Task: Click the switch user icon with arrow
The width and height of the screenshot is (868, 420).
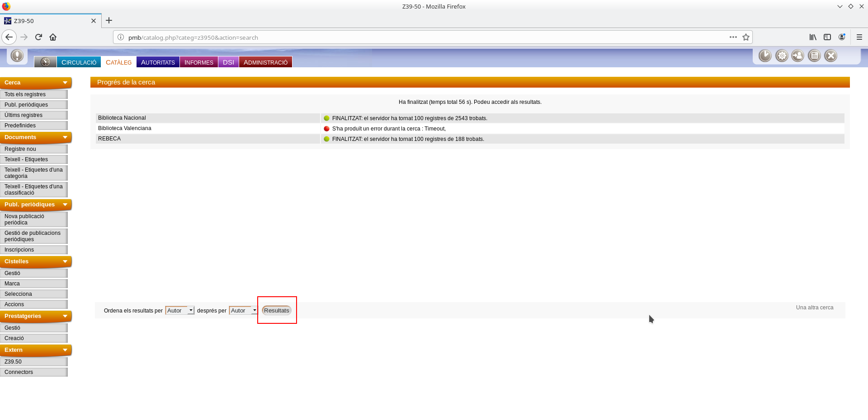Action: pyautogui.click(x=798, y=56)
